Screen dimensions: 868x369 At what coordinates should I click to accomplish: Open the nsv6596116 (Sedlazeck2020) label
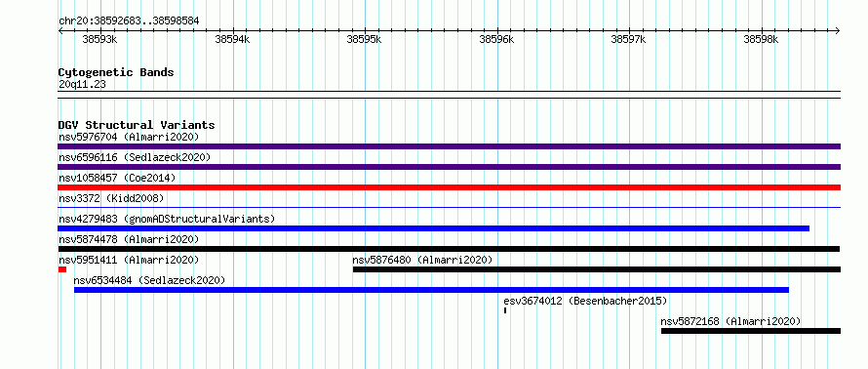click(x=135, y=157)
